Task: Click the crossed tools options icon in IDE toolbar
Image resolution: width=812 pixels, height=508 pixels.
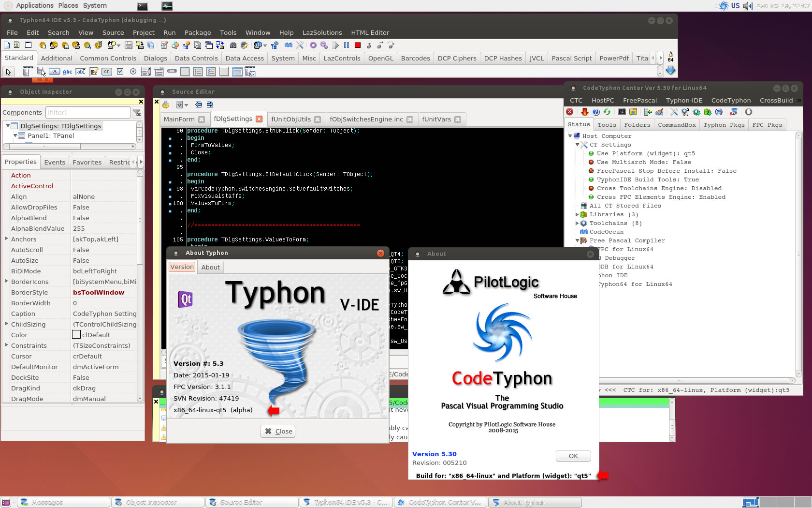Action: [300, 45]
